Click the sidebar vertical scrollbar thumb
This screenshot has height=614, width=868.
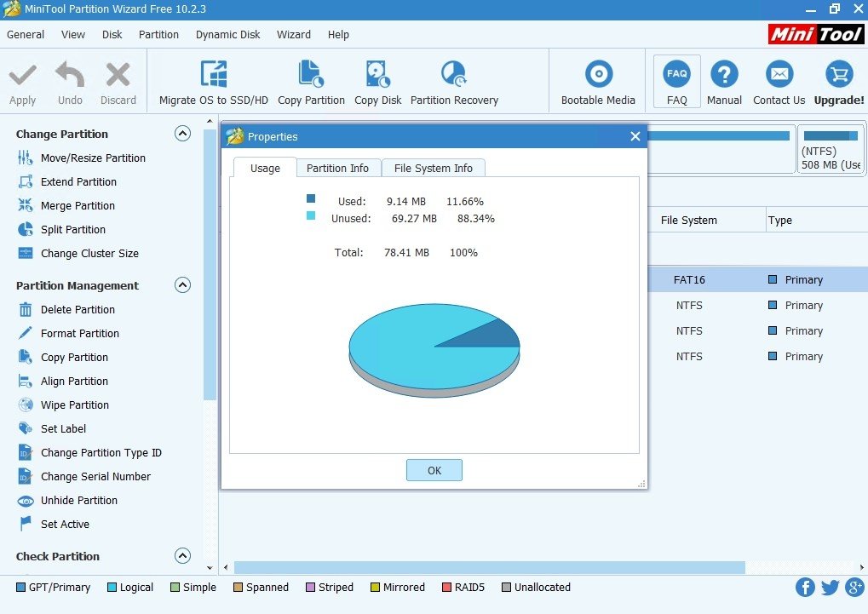click(210, 265)
